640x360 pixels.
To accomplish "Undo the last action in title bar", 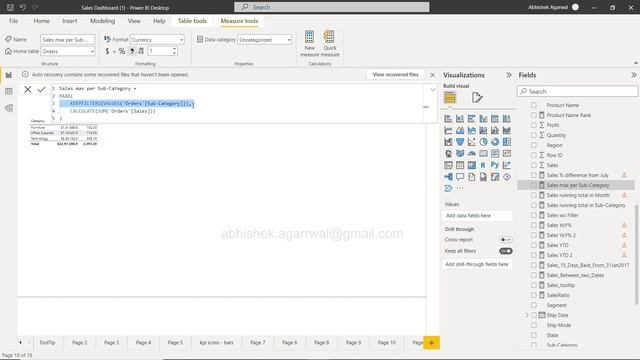I will pyautogui.click(x=23, y=7).
